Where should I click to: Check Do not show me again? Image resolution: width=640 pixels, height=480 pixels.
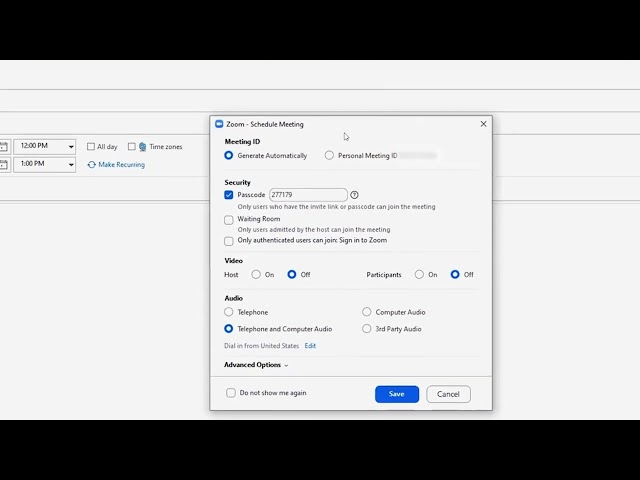[x=231, y=393]
